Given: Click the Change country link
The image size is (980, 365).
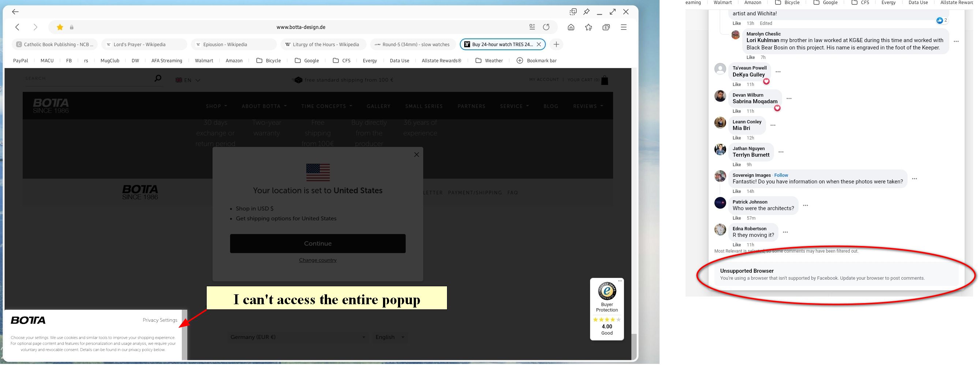Looking at the screenshot, I should 317,260.
